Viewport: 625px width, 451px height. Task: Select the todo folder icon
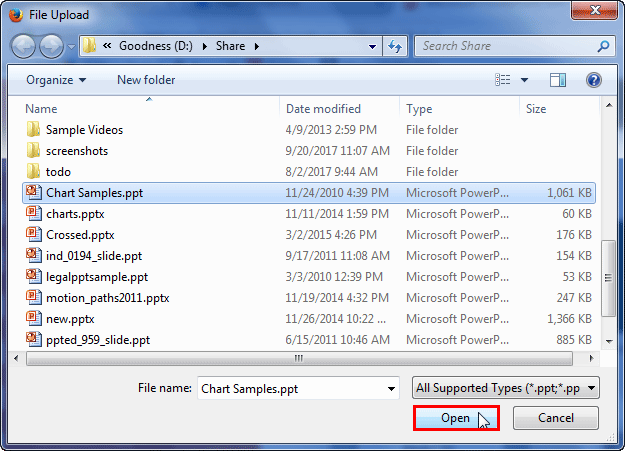click(33, 171)
